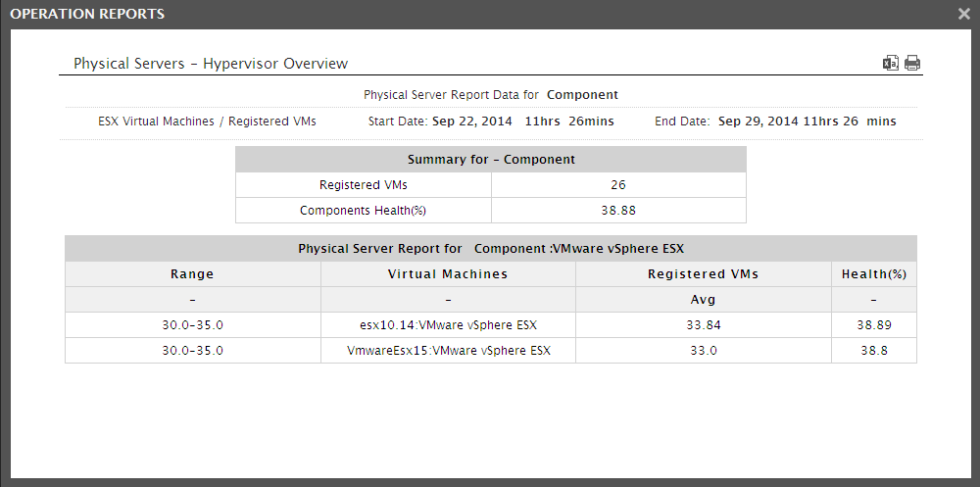Click 'Physical Servers – Hypervisor Overview' heading
This screenshot has width=980, height=487.
(211, 63)
